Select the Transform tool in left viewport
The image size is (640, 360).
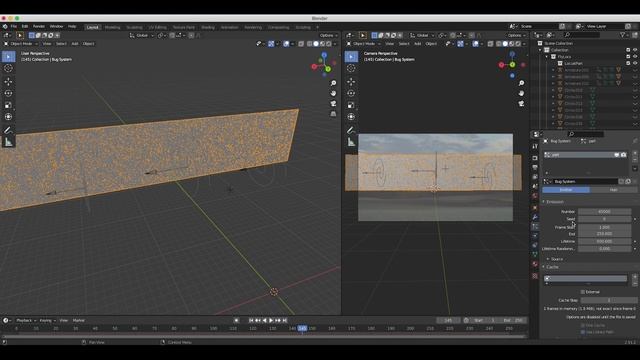pyautogui.click(x=8, y=117)
